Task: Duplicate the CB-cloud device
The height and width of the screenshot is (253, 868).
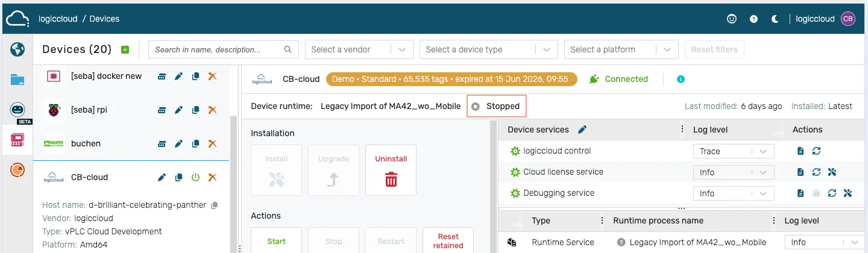Action: point(178,178)
